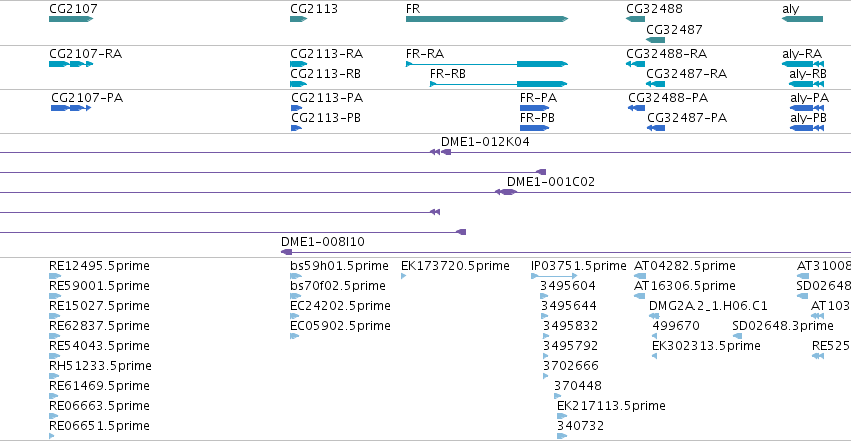Screen dimensions: 851x441
Task: Open feature DMG2A.2_1.H06.C1
Action: pyautogui.click(x=654, y=316)
